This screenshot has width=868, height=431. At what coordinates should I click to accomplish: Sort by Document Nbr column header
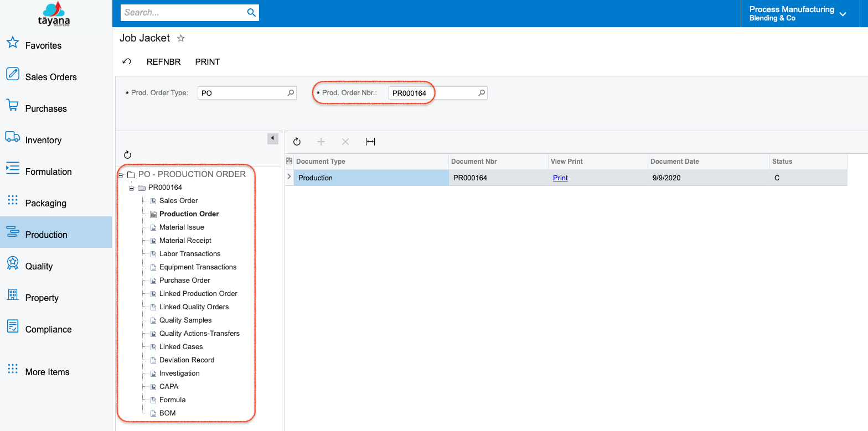498,162
